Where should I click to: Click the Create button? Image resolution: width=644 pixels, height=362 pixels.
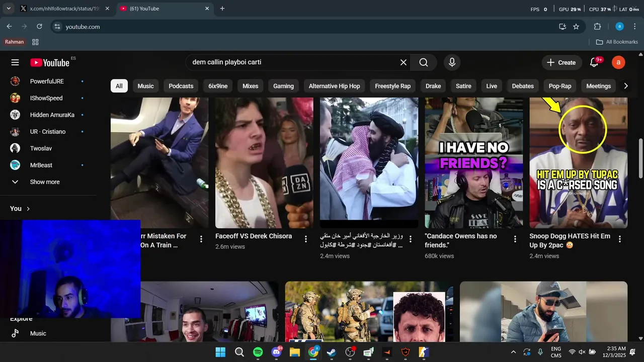pos(561,62)
